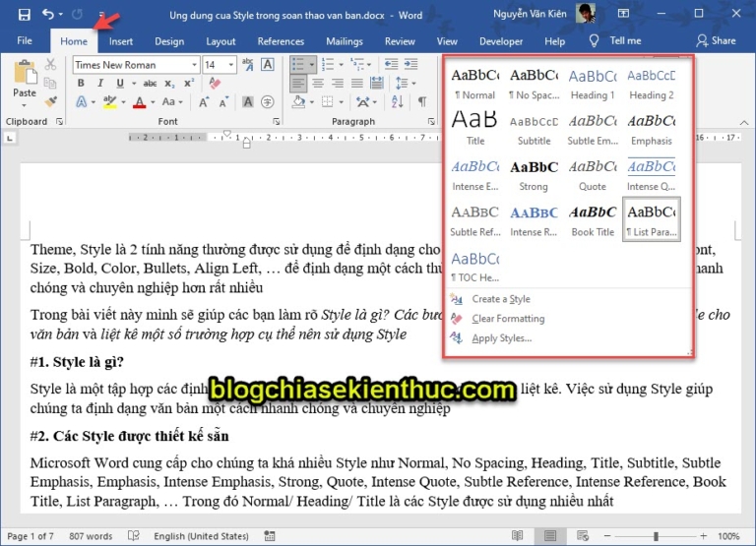The image size is (756, 546).
Task: Click the Increase Indent icon
Action: 410,64
